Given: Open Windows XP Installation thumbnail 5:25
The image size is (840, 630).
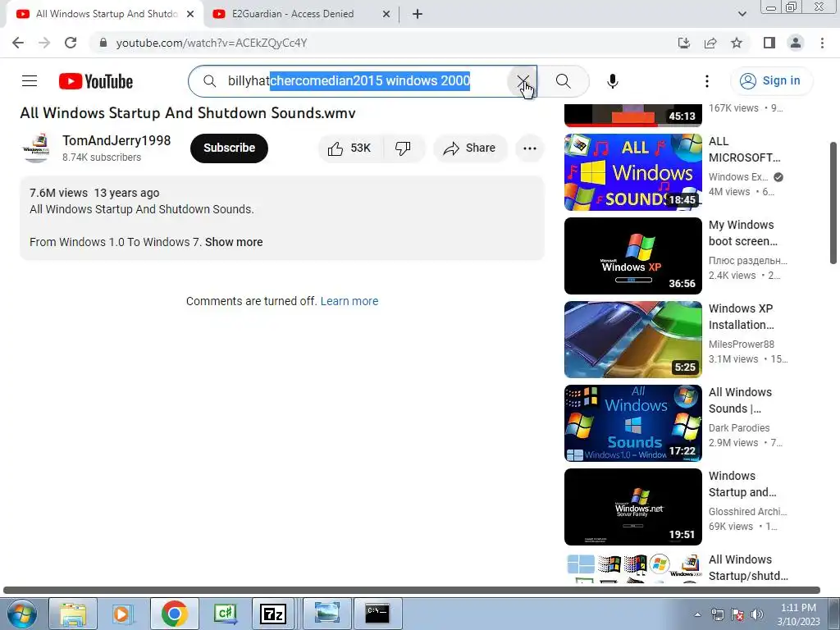Looking at the screenshot, I should (x=632, y=339).
